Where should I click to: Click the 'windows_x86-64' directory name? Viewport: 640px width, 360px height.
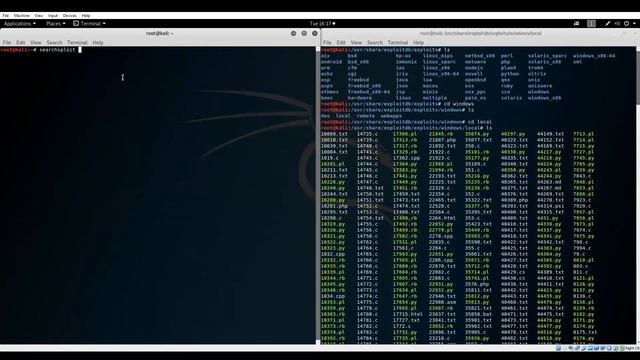[594, 56]
